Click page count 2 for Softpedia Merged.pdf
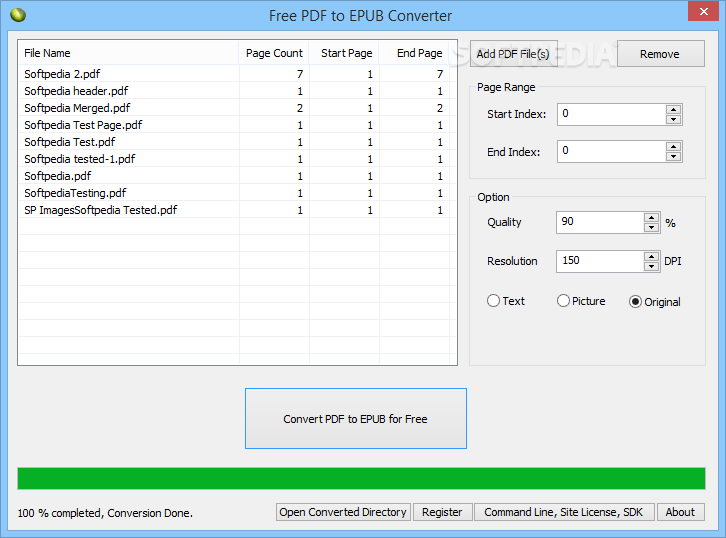 (x=300, y=108)
